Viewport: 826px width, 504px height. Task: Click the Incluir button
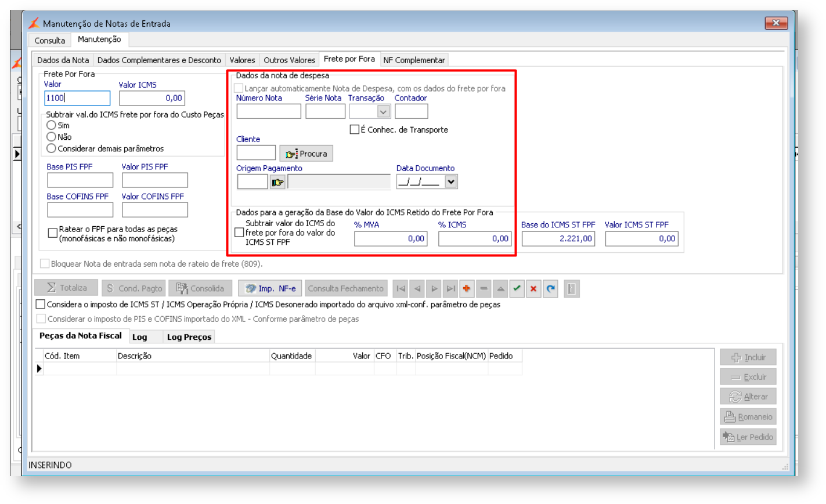pyautogui.click(x=748, y=357)
